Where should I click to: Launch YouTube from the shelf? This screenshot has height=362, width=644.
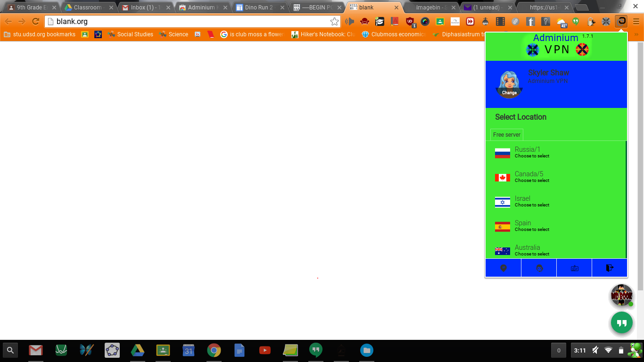[265, 350]
